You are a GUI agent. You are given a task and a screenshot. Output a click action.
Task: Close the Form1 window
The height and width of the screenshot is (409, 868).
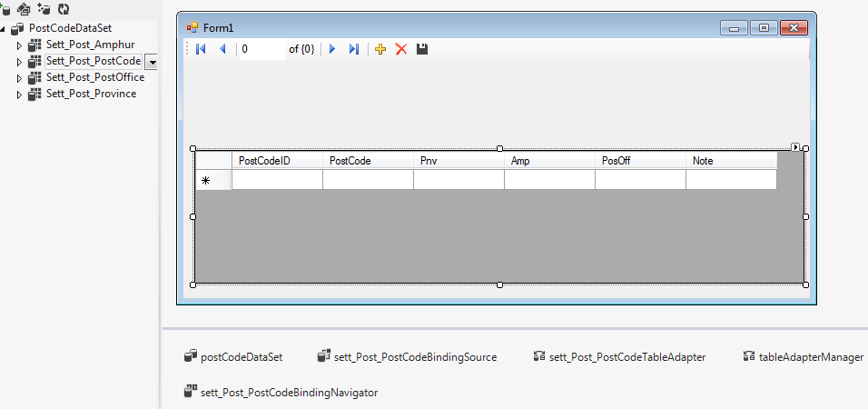(x=794, y=27)
